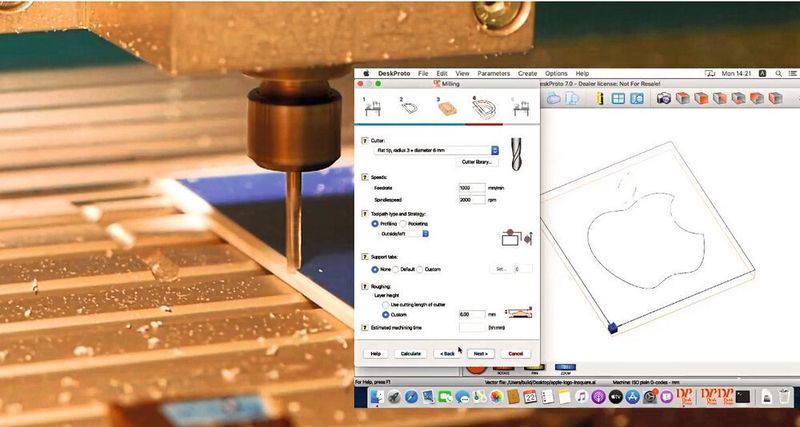Click the Back button in wizard
This screenshot has height=427, width=800.
tap(447, 354)
